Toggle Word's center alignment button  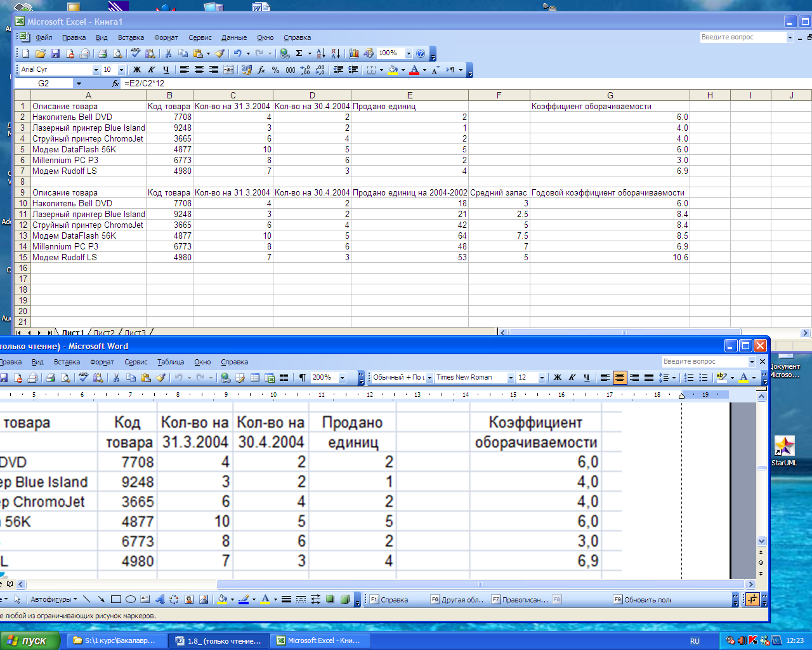pyautogui.click(x=620, y=378)
